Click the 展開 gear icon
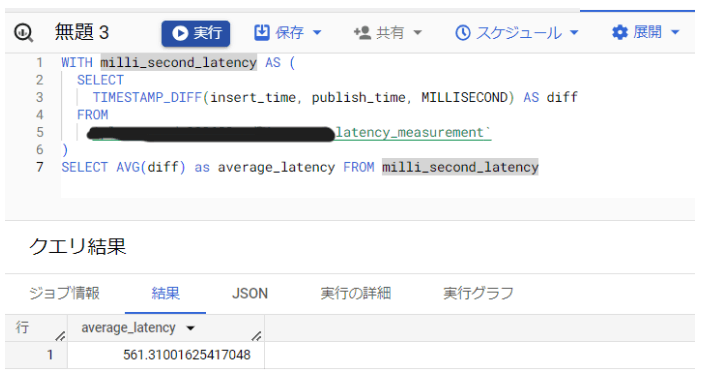Viewport: 703px width, 372px height. point(620,32)
